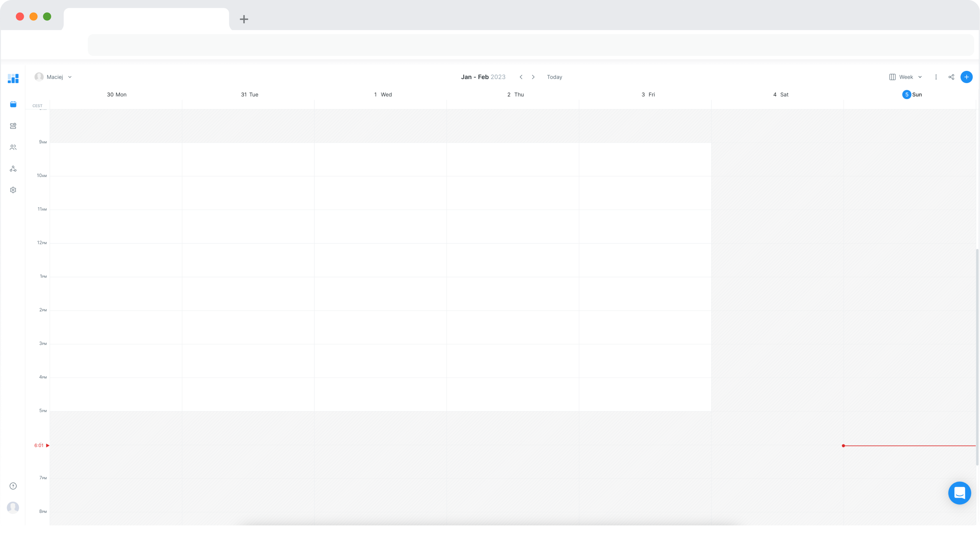980x534 pixels.
Task: Click the 5PM time label
Action: click(x=42, y=411)
